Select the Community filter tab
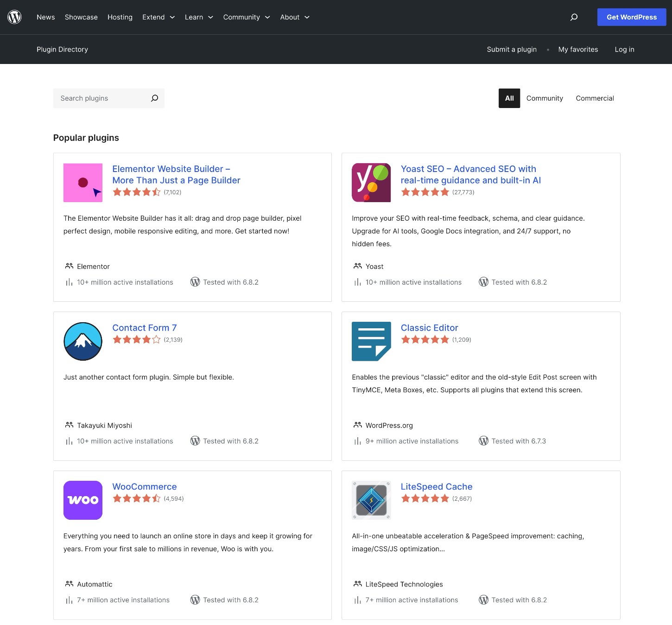Image resolution: width=672 pixels, height=625 pixels. (545, 98)
